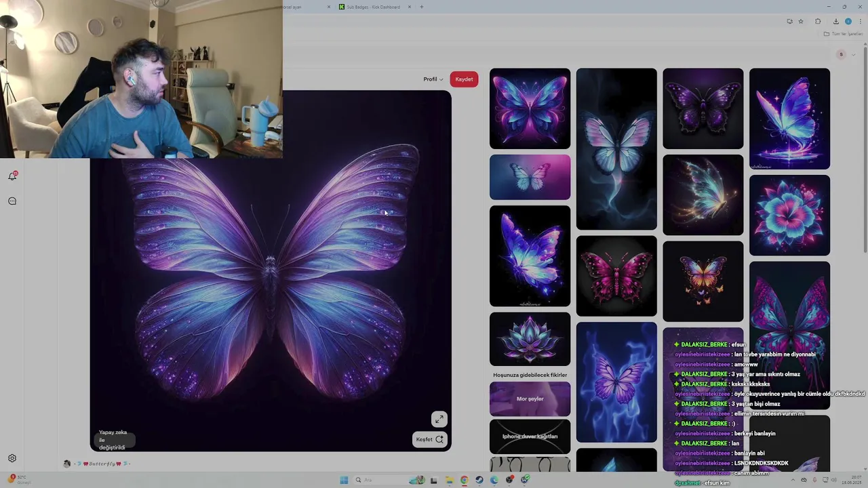
Task: Open Steam from the taskbar
Action: click(479, 481)
